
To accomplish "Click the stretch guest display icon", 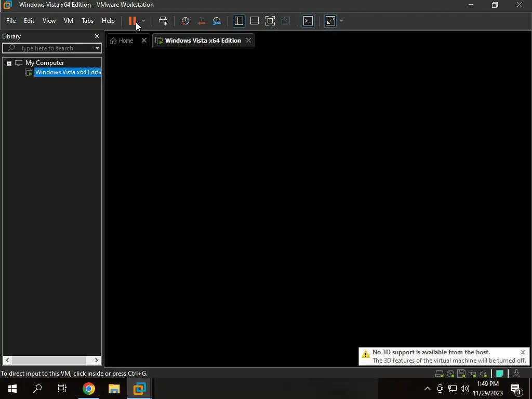I will click(x=330, y=21).
